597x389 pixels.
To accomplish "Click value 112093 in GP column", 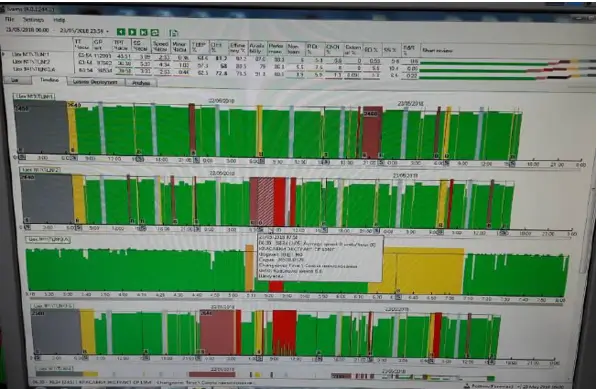I will pos(102,56).
